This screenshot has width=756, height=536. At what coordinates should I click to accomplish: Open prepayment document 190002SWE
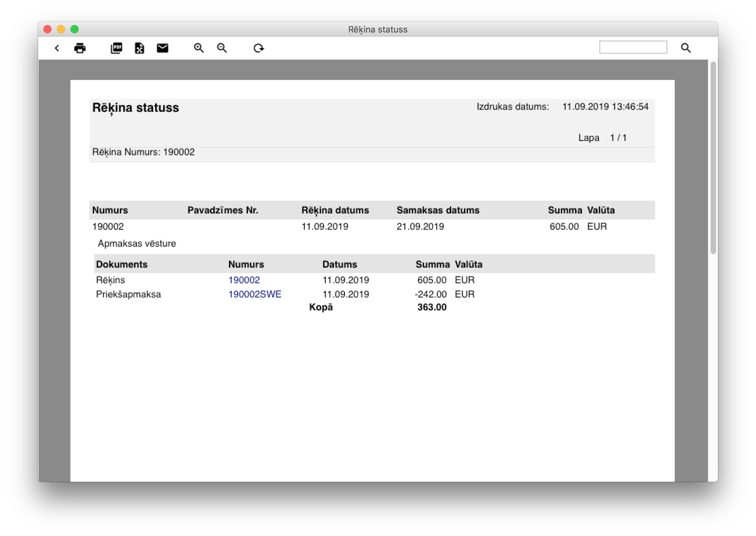(x=255, y=294)
